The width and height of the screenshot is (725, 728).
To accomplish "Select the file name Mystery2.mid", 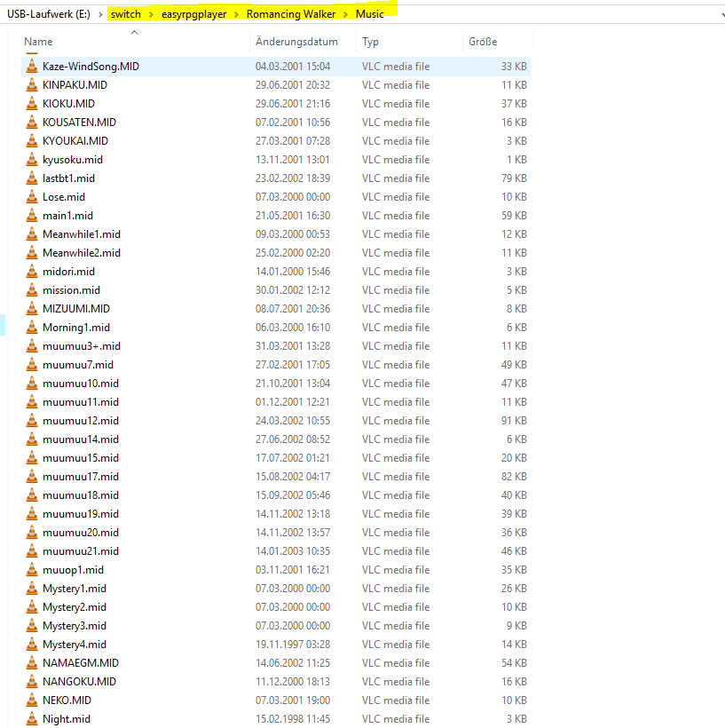I will tap(75, 607).
